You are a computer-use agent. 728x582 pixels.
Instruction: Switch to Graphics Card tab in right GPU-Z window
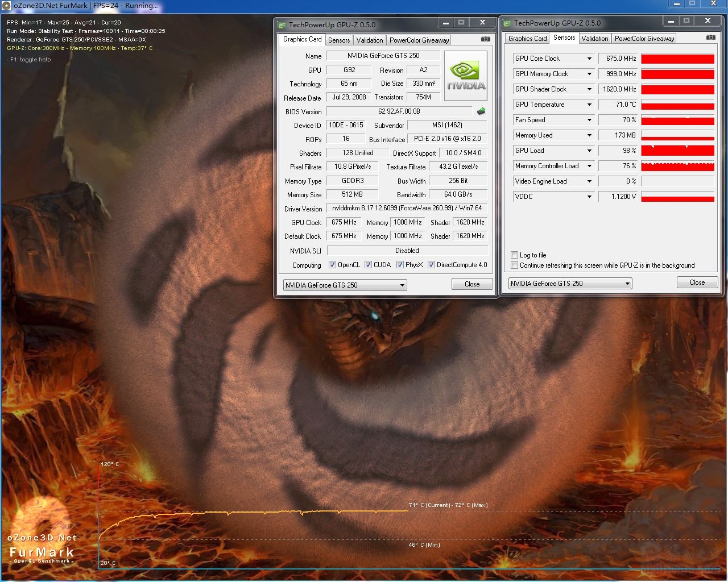(x=527, y=39)
